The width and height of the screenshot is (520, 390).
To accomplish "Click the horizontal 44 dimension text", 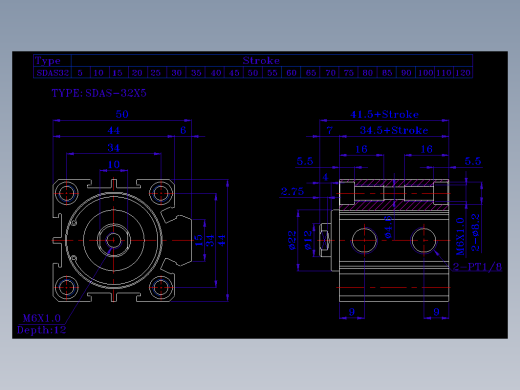I will (113, 130).
